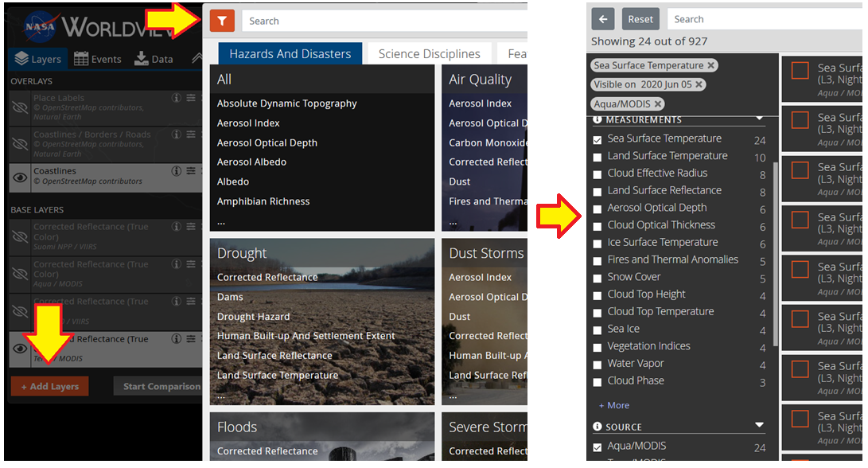
Task: Click the Source section info icon
Action: 597,427
